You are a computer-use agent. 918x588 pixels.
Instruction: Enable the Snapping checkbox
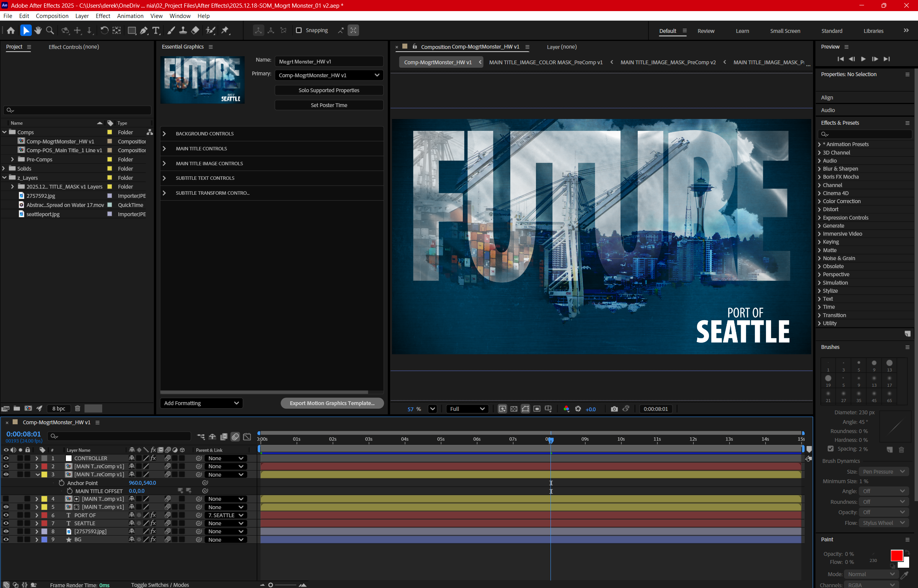pyautogui.click(x=299, y=31)
